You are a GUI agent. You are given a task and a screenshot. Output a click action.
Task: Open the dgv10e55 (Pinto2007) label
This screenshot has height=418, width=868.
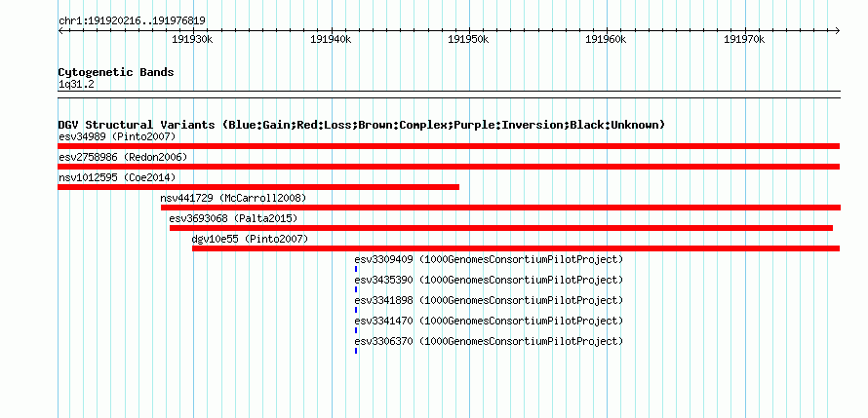(x=250, y=239)
